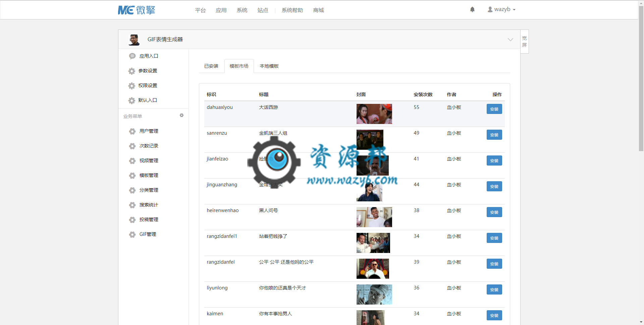This screenshot has height=325, width=644.
Task: Click the gear icon beside 默认入口
Action: click(x=132, y=101)
